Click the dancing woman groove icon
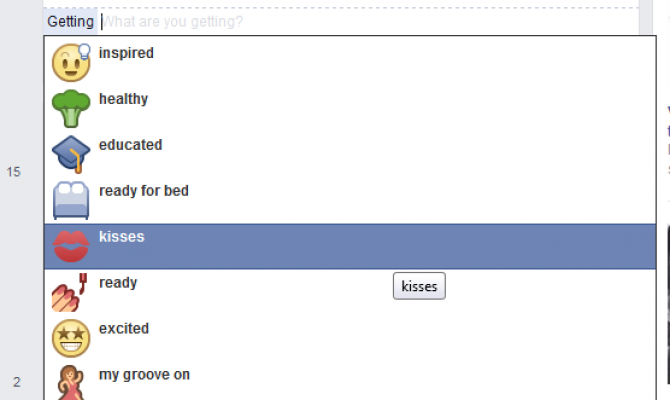 [x=71, y=382]
